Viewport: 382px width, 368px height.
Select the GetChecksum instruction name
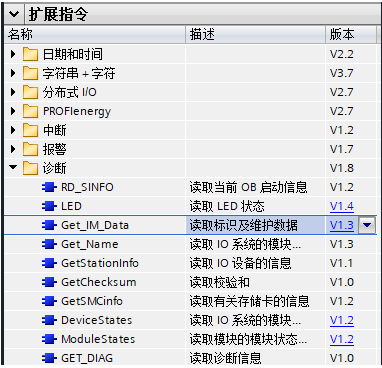pos(99,282)
